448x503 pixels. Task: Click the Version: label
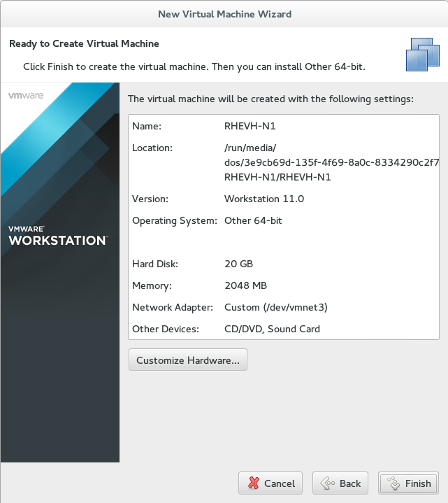pyautogui.click(x=150, y=199)
